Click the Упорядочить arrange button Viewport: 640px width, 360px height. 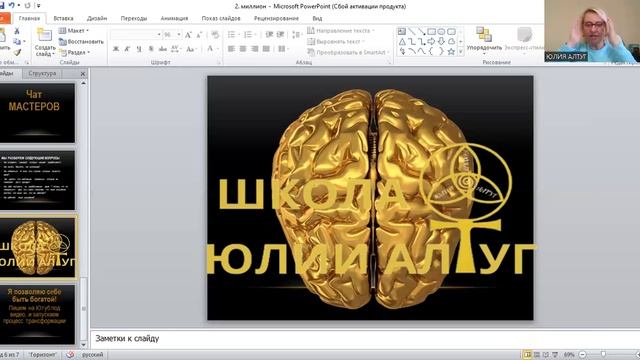click(x=484, y=40)
